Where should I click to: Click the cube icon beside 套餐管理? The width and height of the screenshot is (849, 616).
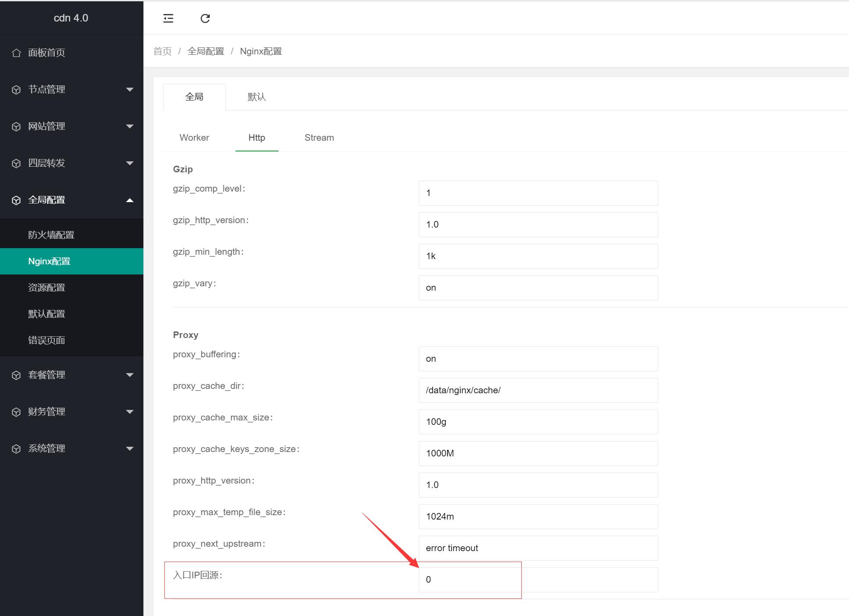click(16, 375)
